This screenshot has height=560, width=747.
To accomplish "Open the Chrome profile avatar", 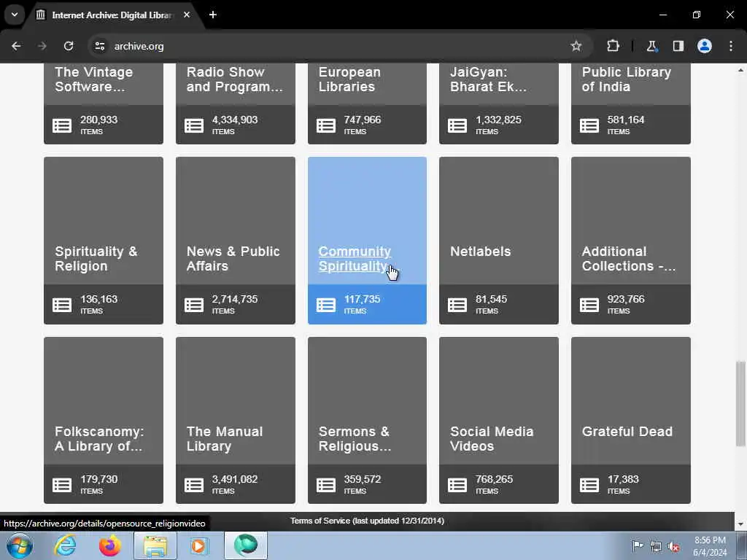I will tap(705, 46).
